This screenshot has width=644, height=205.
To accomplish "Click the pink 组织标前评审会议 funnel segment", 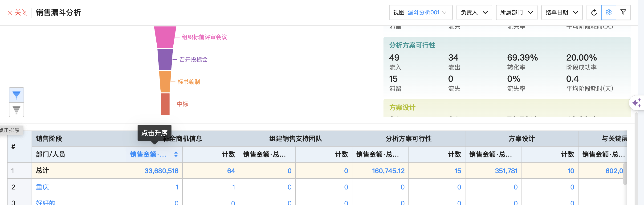I will point(165,37).
